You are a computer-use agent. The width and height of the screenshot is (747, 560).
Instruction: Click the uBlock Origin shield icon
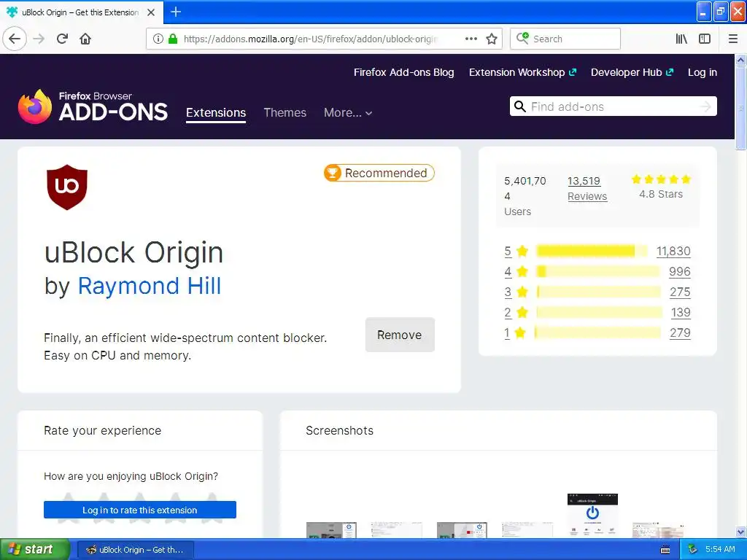tap(67, 187)
